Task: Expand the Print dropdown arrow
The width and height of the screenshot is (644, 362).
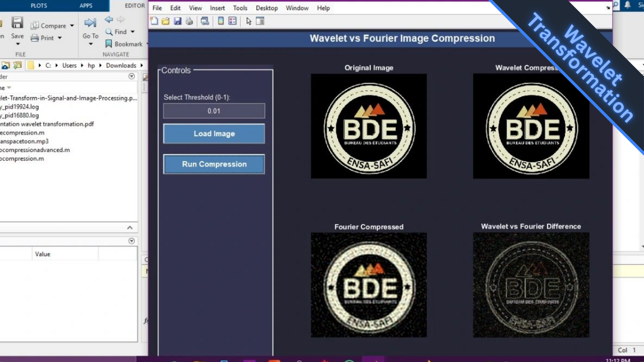Action: pos(60,38)
